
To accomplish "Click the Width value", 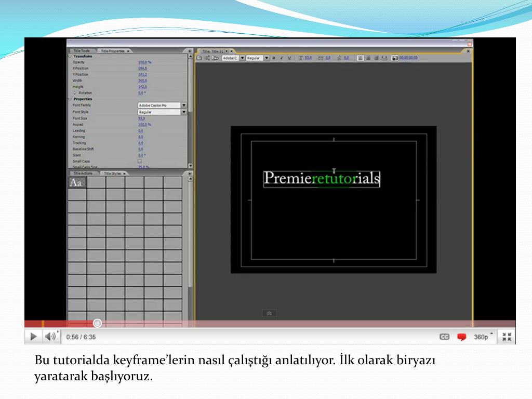I will click(x=142, y=81).
